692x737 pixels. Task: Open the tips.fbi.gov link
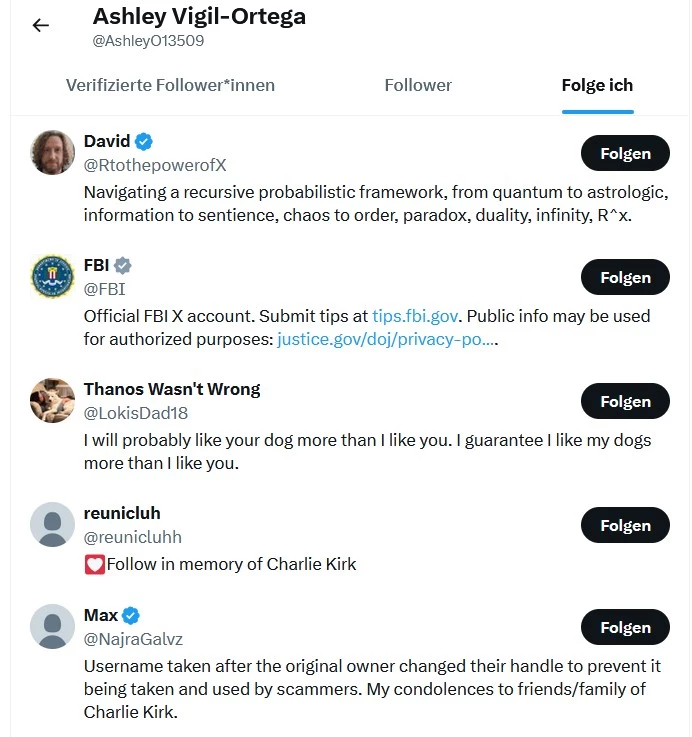tap(415, 316)
